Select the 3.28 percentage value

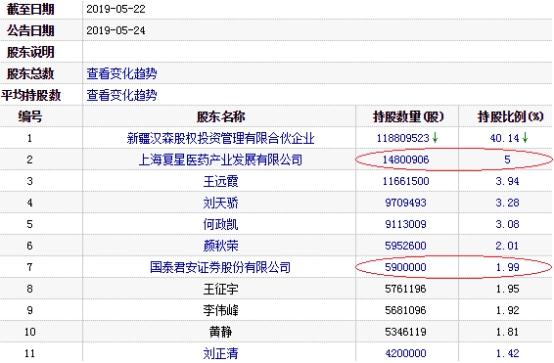tap(507, 203)
